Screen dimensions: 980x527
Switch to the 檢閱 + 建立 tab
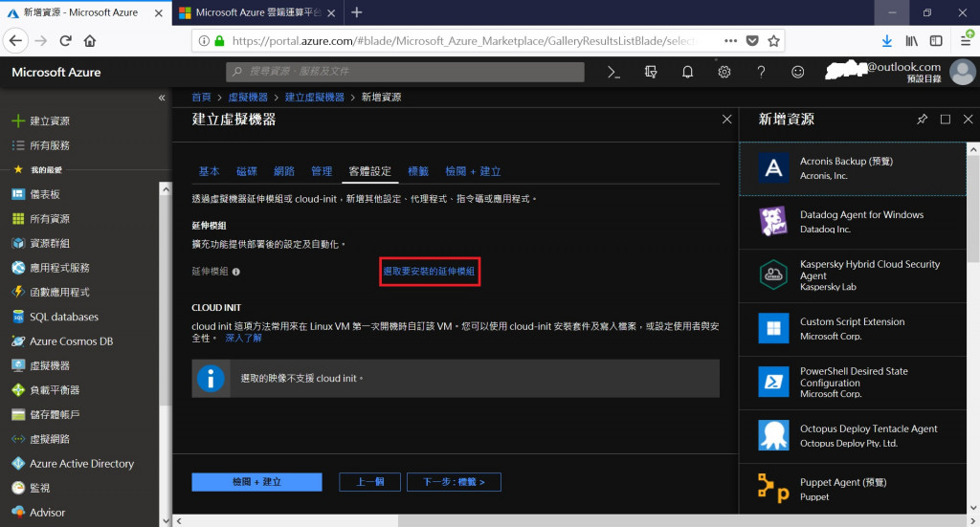coord(473,171)
